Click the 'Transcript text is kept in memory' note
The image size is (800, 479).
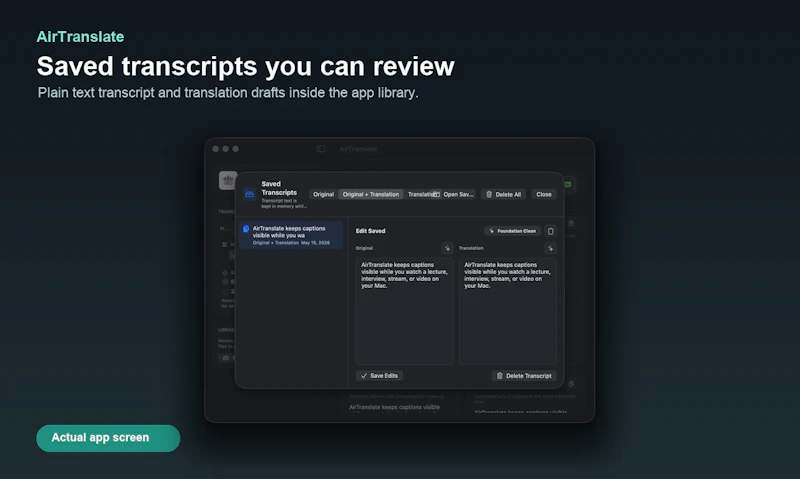pyautogui.click(x=284, y=204)
